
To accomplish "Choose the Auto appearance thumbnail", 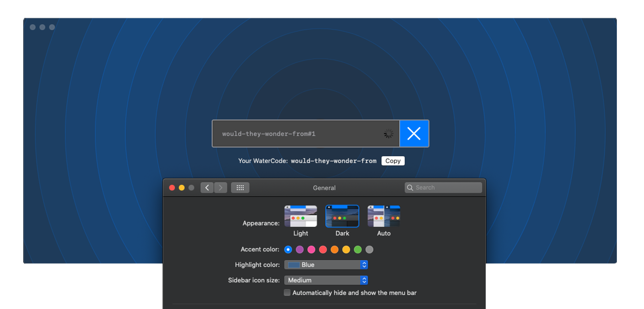I will coord(384,216).
